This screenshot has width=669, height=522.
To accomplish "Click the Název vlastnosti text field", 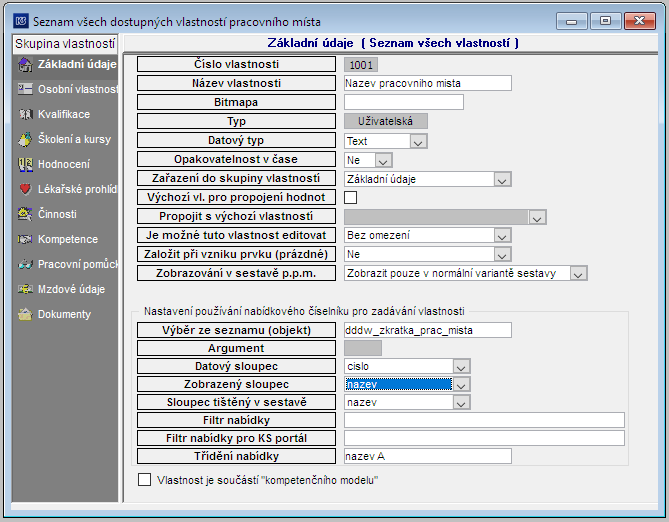I will (428, 83).
